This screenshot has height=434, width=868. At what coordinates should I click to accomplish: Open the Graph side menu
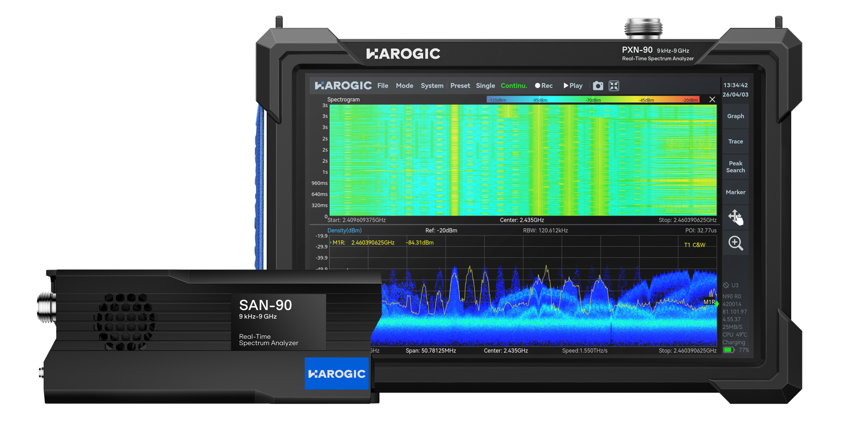click(x=735, y=116)
